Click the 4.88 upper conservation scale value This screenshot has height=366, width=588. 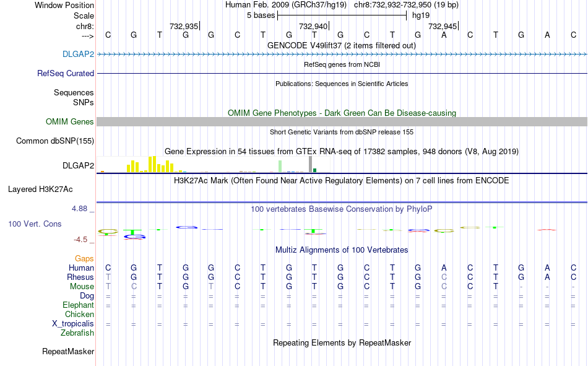tap(79, 208)
